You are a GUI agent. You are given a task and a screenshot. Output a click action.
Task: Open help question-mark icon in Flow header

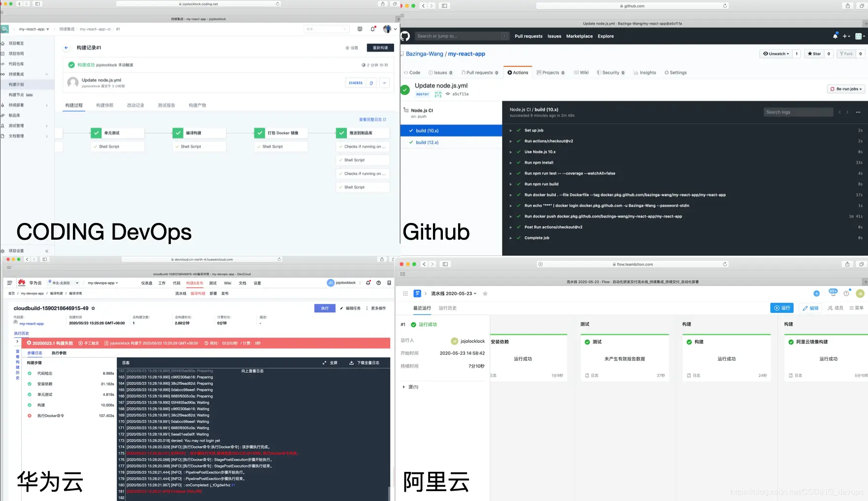846,293
